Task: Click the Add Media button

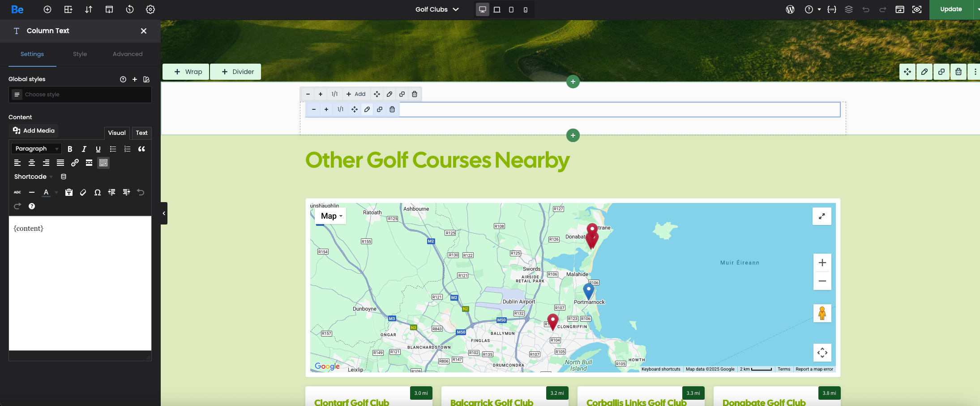Action: [x=34, y=130]
